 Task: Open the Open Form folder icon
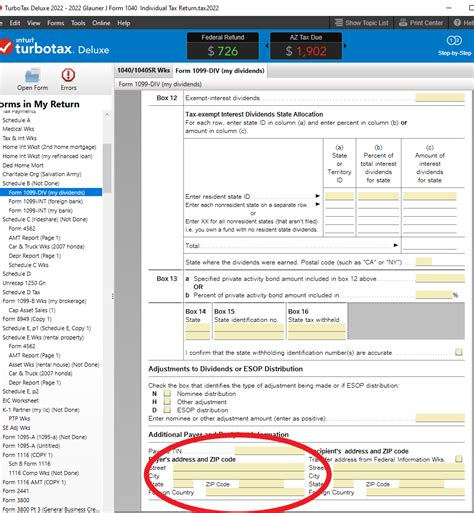33,75
